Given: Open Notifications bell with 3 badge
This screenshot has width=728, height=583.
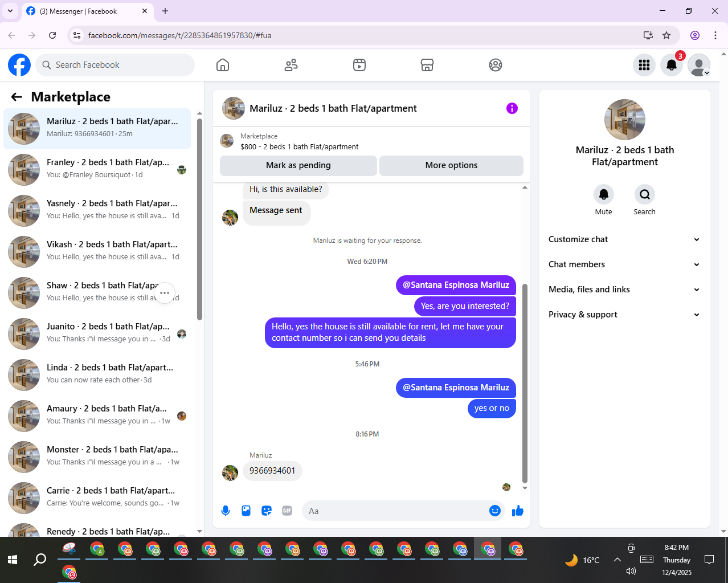Looking at the screenshot, I should coord(672,65).
